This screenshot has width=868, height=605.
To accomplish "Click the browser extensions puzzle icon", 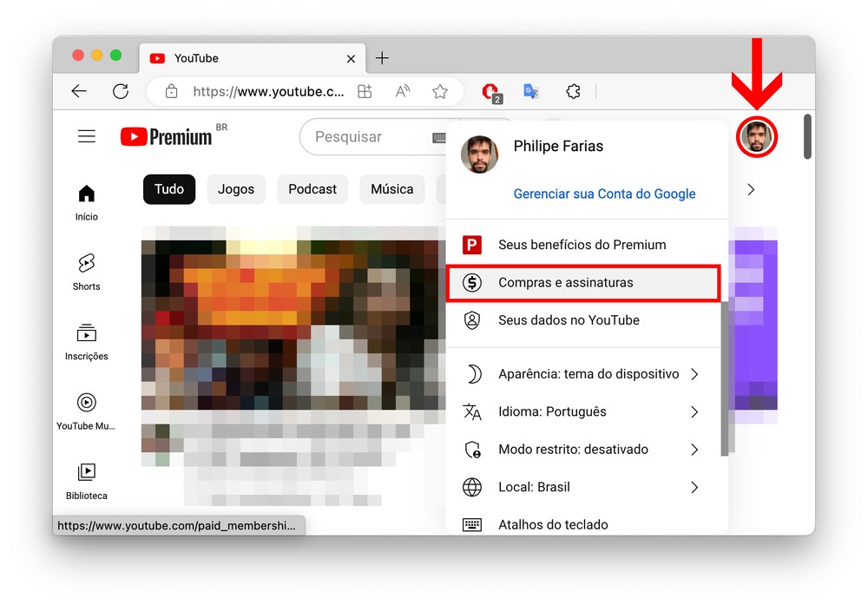I will [x=573, y=91].
